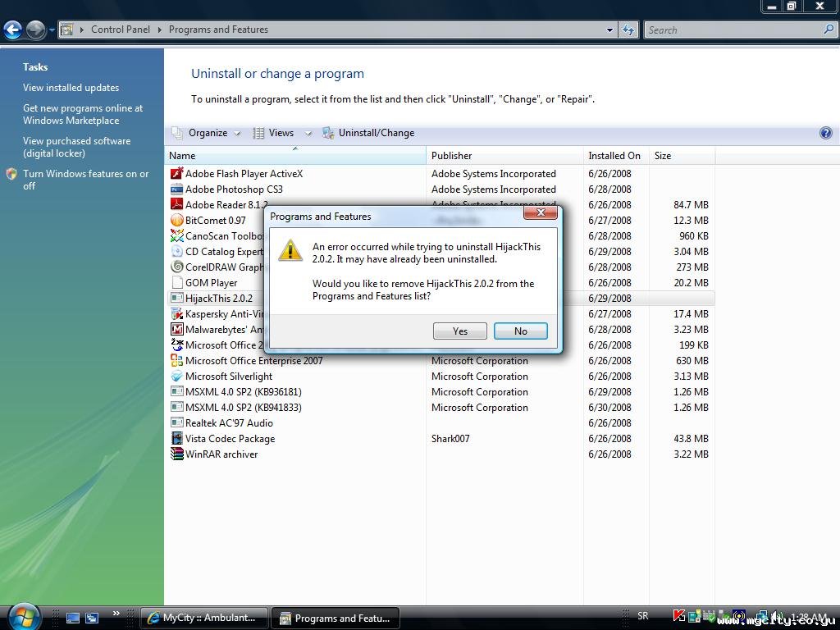Click inside the Search input field
Viewport: 840px width, 630px height.
(734, 30)
